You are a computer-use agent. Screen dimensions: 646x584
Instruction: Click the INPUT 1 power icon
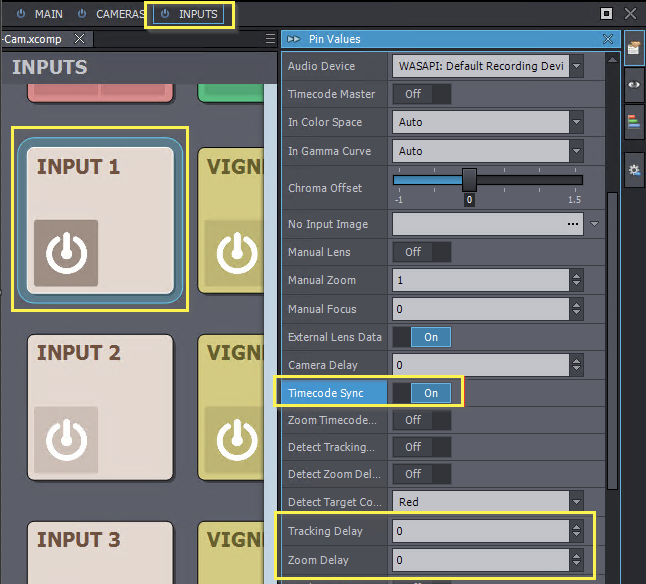point(66,253)
